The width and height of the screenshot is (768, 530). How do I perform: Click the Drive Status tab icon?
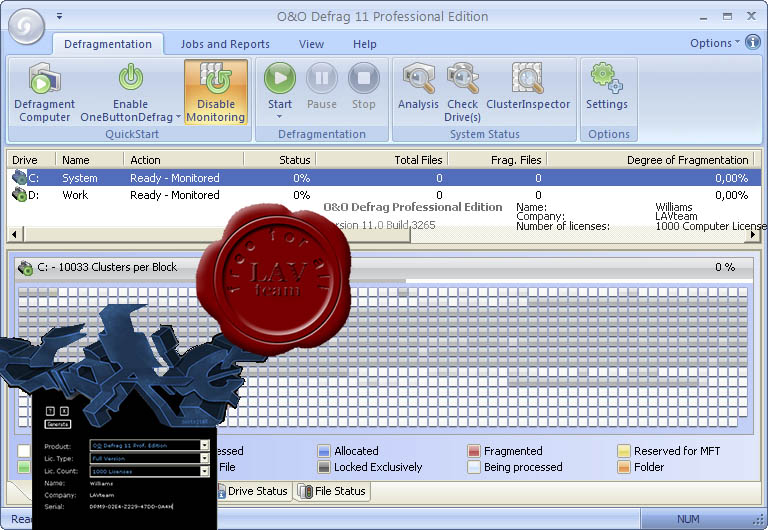click(x=221, y=491)
